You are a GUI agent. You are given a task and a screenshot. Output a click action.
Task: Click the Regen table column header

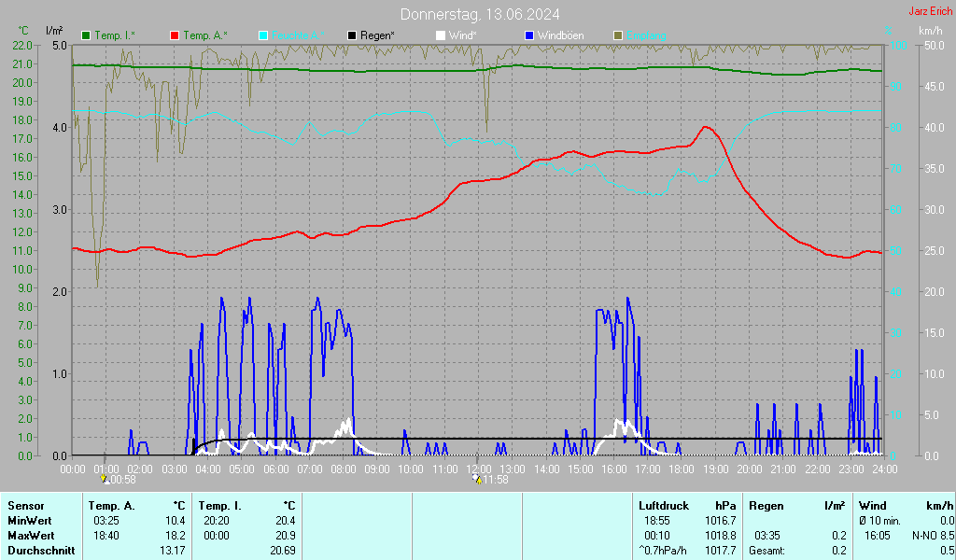pyautogui.click(x=766, y=506)
